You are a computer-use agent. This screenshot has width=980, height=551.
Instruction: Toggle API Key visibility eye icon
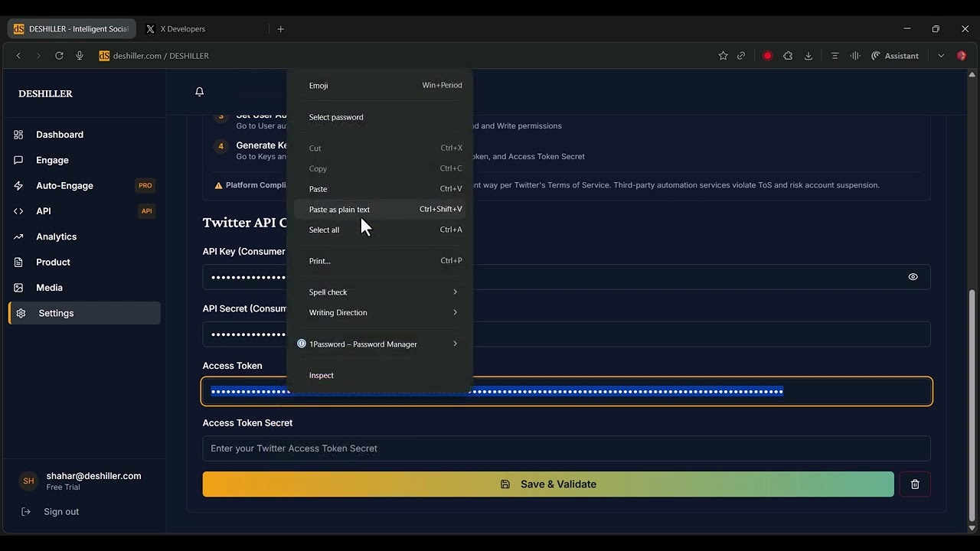pos(913,277)
